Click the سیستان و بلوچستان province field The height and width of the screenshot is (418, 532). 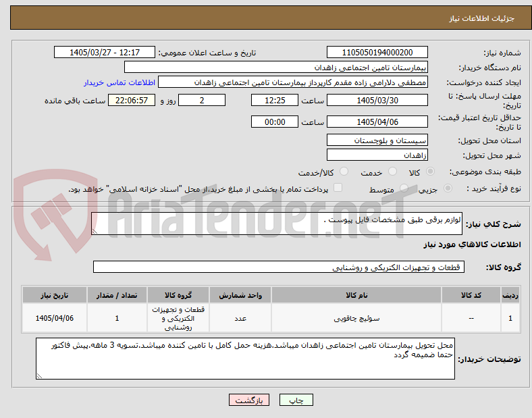(x=377, y=140)
